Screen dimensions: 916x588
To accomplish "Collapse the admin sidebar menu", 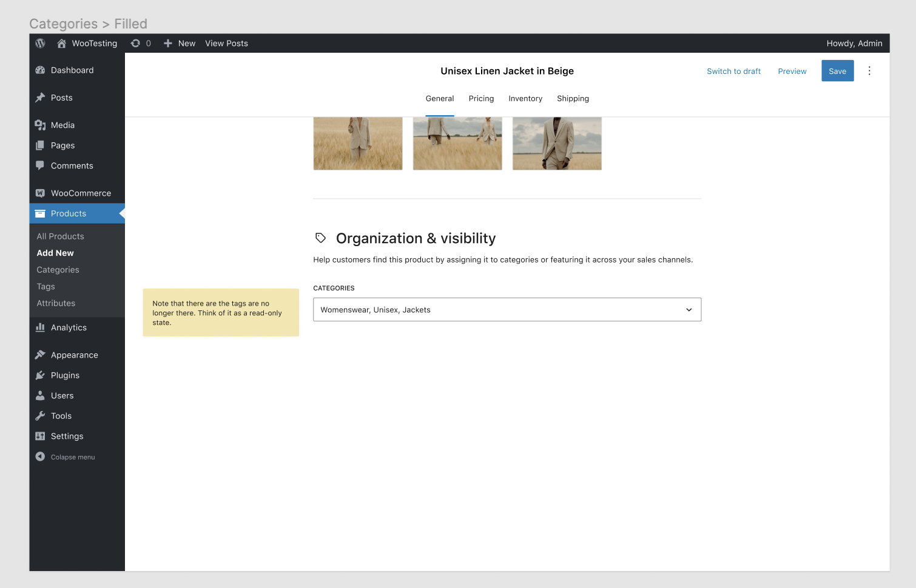I will (x=40, y=456).
